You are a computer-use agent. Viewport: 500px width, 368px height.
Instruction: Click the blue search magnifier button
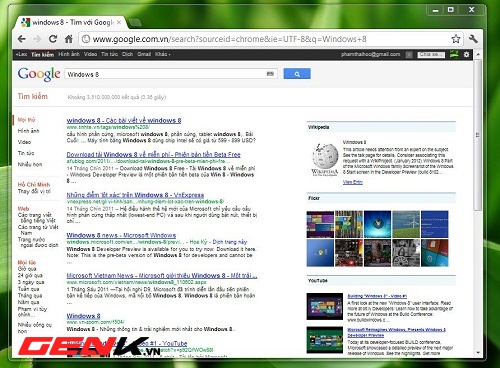point(297,74)
